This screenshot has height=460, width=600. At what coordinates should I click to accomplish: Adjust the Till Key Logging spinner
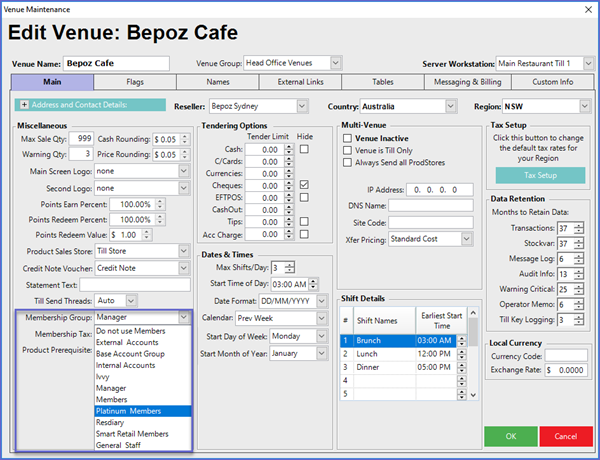pyautogui.click(x=579, y=320)
